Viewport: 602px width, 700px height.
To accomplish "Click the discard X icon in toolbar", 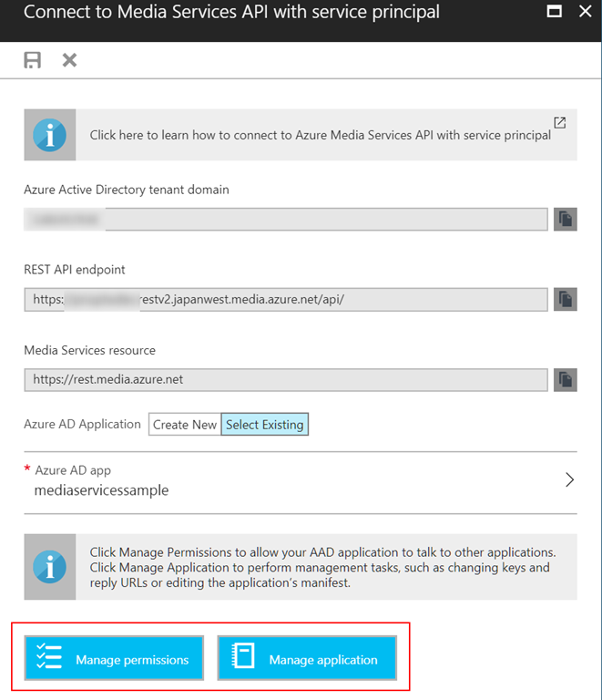I will pos(69,60).
